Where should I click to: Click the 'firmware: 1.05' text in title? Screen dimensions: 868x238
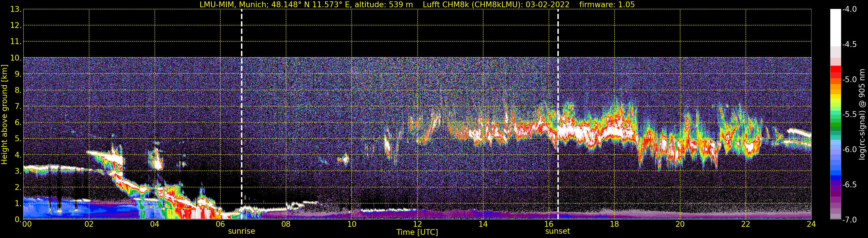[x=607, y=5]
